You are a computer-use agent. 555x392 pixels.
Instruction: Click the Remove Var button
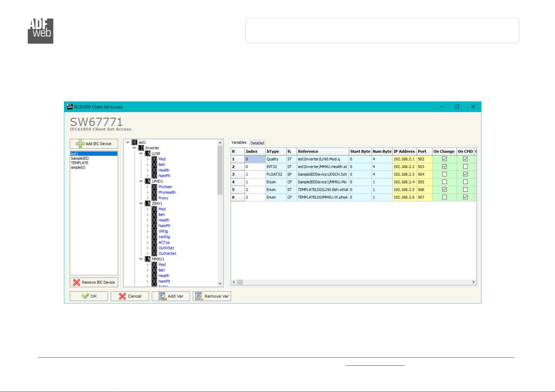click(x=212, y=296)
